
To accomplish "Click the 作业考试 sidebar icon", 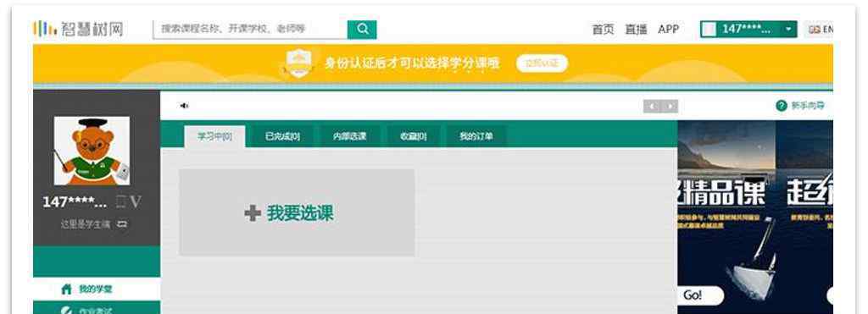I will [66, 311].
